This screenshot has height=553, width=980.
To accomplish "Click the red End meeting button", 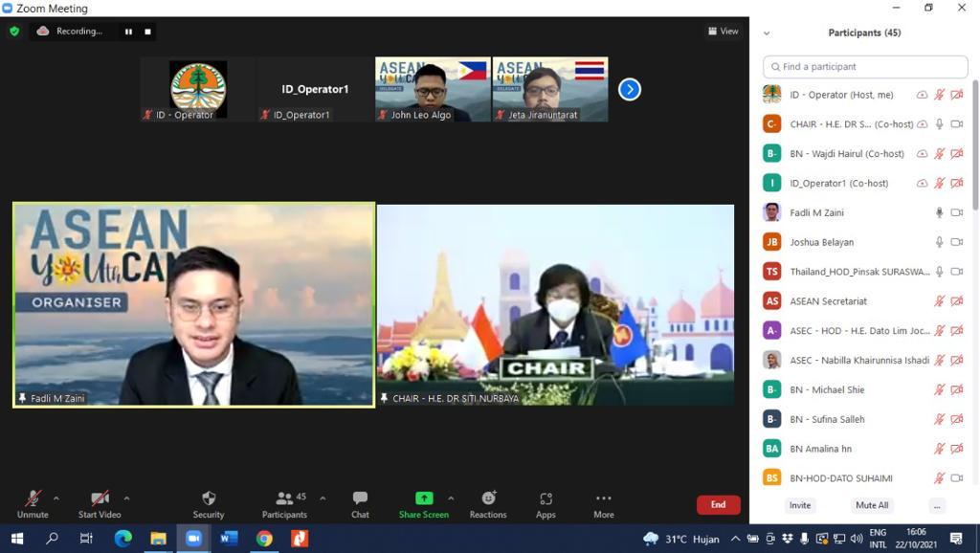I will tap(718, 504).
